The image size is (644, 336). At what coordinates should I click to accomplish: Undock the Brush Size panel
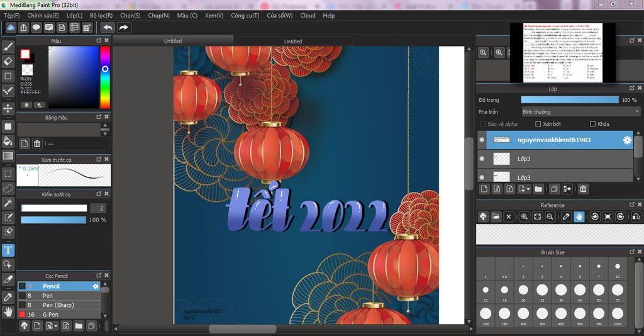coord(632,252)
